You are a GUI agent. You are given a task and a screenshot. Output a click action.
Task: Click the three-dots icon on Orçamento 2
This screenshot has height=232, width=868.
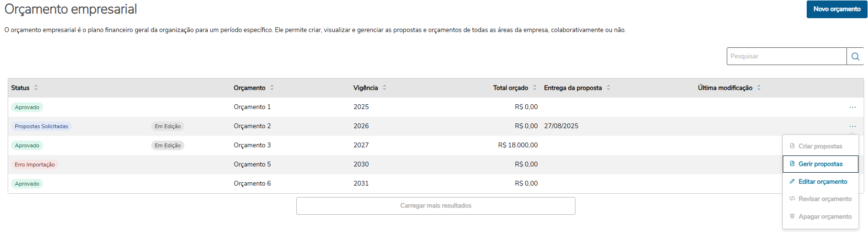pos(852,126)
